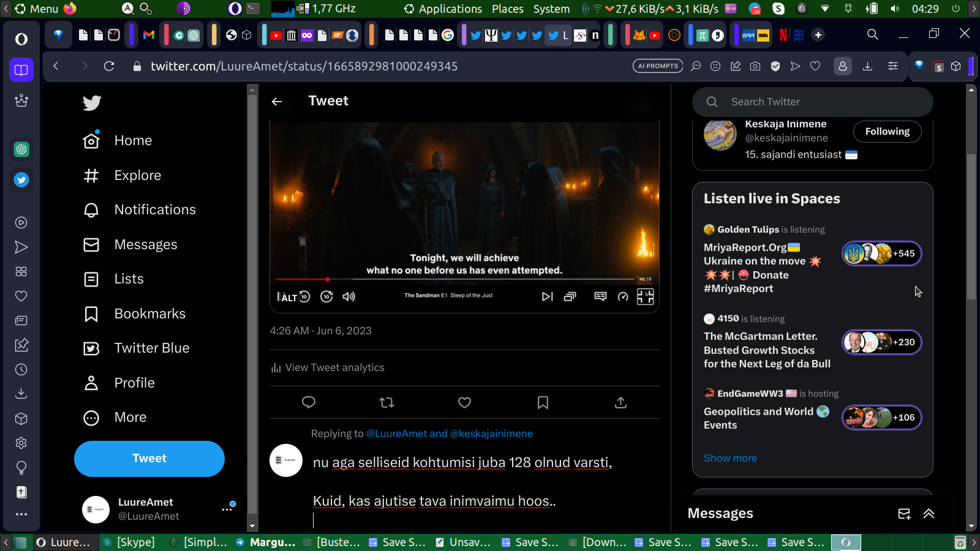Open account menu dots beside LuureAmet
The height and width of the screenshot is (551, 980).
click(x=227, y=509)
